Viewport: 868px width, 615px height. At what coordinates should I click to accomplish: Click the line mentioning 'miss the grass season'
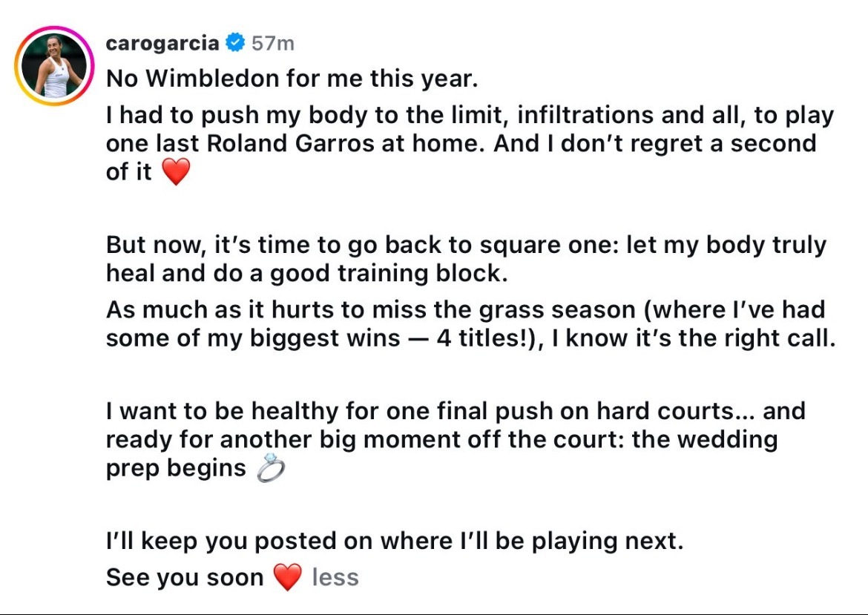pos(466,309)
